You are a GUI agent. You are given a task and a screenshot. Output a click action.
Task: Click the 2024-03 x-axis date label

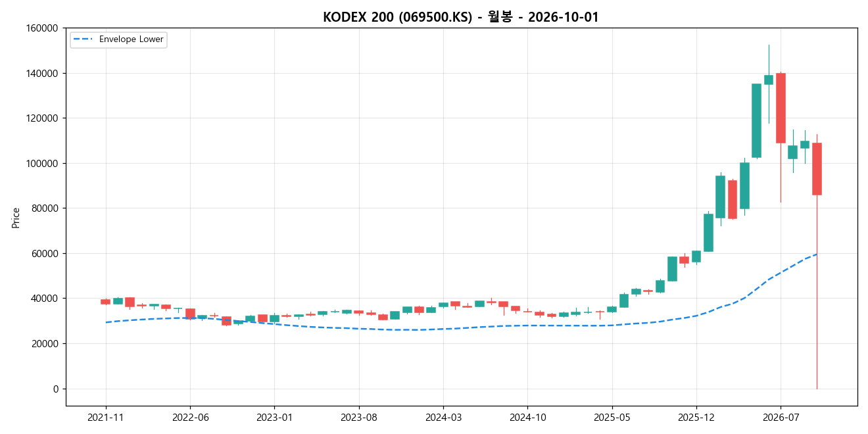[443, 417]
